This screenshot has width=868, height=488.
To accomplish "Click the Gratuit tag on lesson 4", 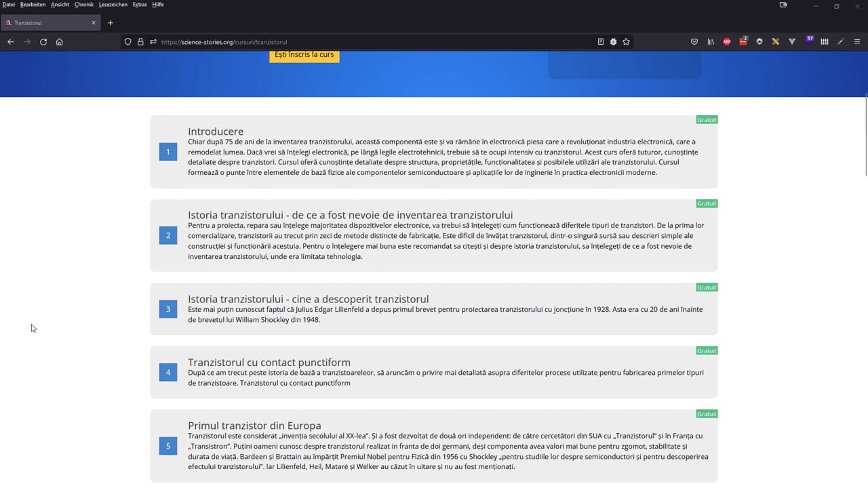I will [707, 351].
